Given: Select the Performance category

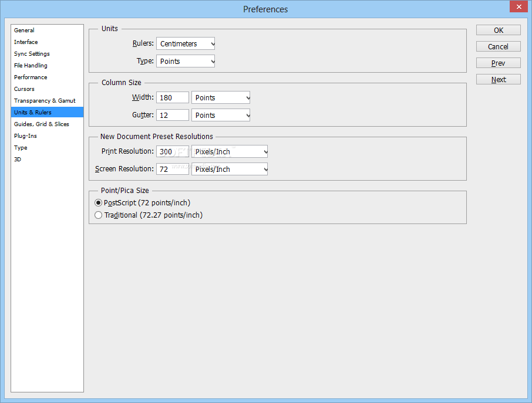Looking at the screenshot, I should pos(47,77).
